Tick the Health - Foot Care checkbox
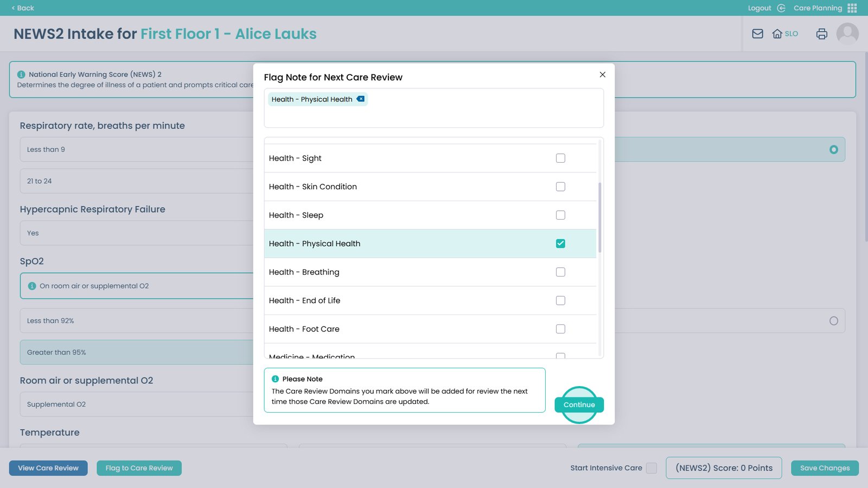Viewport: 868px width, 488px height. point(560,329)
